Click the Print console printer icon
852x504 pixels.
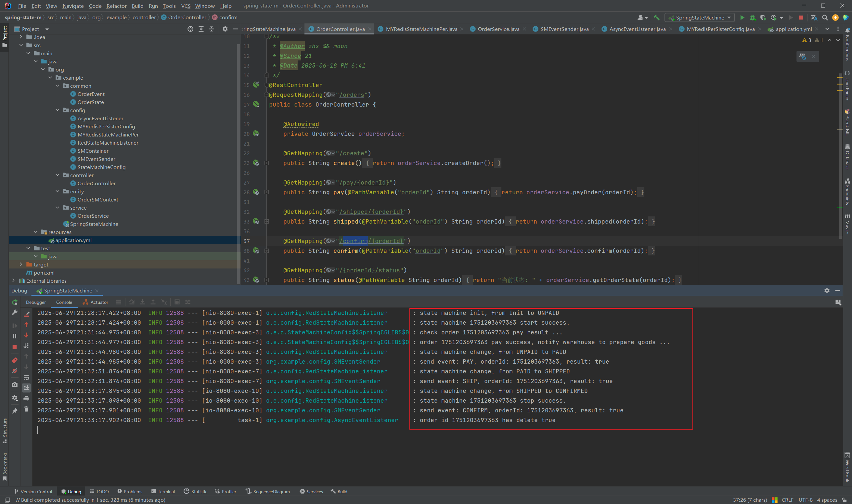[x=27, y=399]
